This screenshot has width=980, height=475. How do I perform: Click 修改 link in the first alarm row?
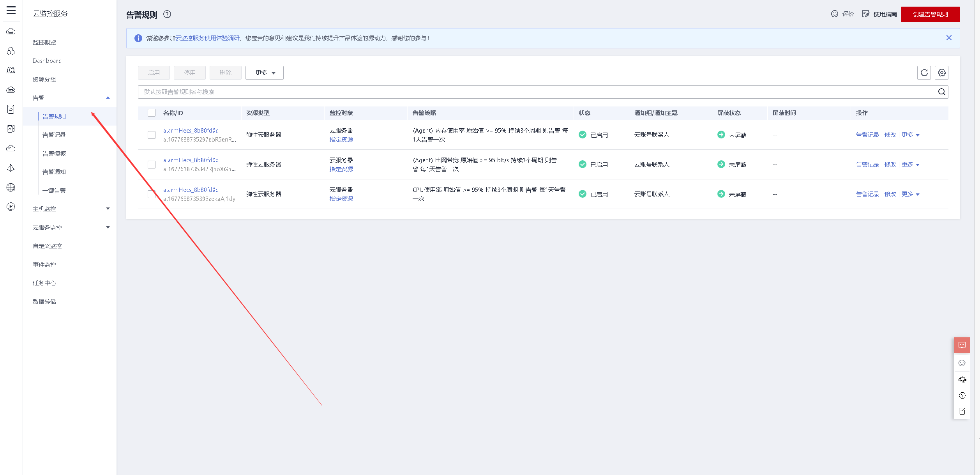point(890,135)
